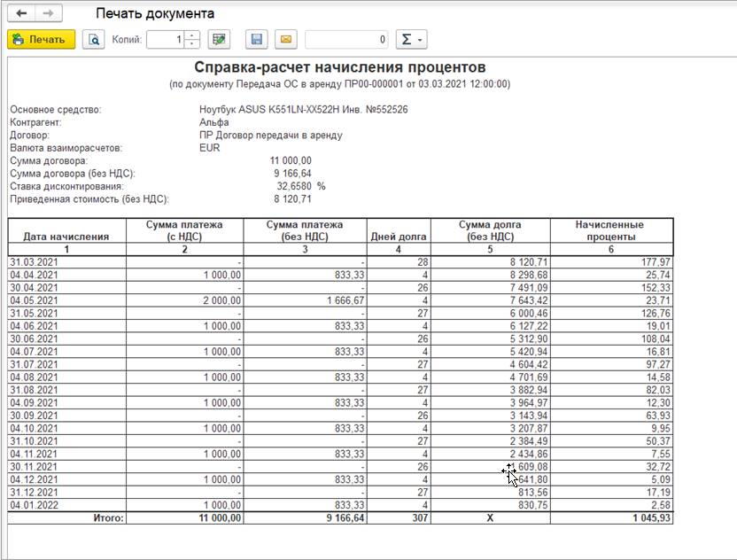The height and width of the screenshot is (560, 737).
Task: Select interest cell 108,04
Action: pos(611,339)
